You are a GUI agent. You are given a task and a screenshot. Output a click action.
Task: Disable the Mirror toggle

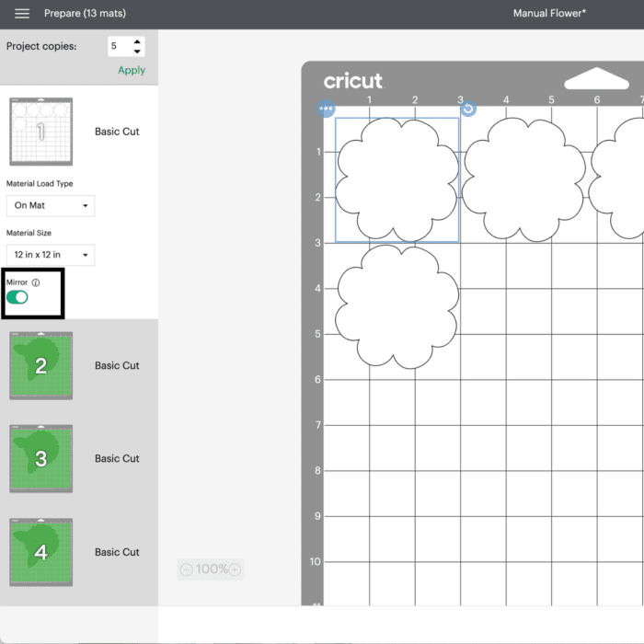[17, 297]
